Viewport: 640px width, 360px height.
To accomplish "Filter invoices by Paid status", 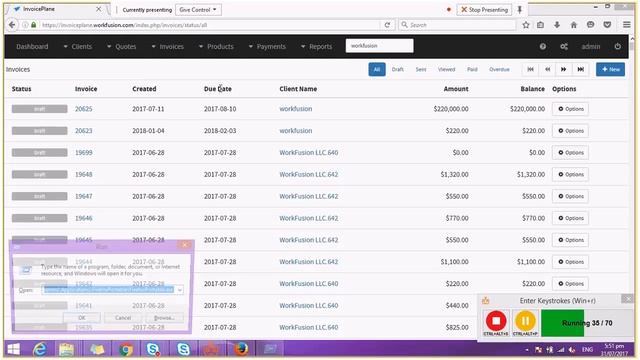I will [x=472, y=69].
